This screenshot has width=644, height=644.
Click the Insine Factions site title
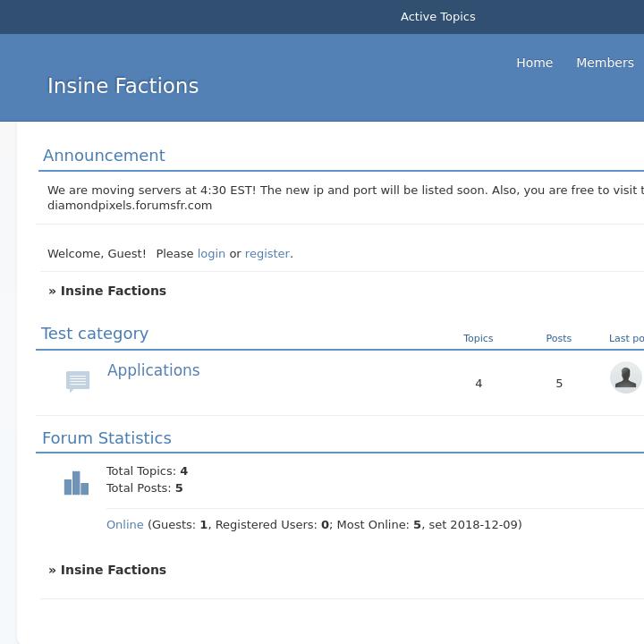coord(123,86)
